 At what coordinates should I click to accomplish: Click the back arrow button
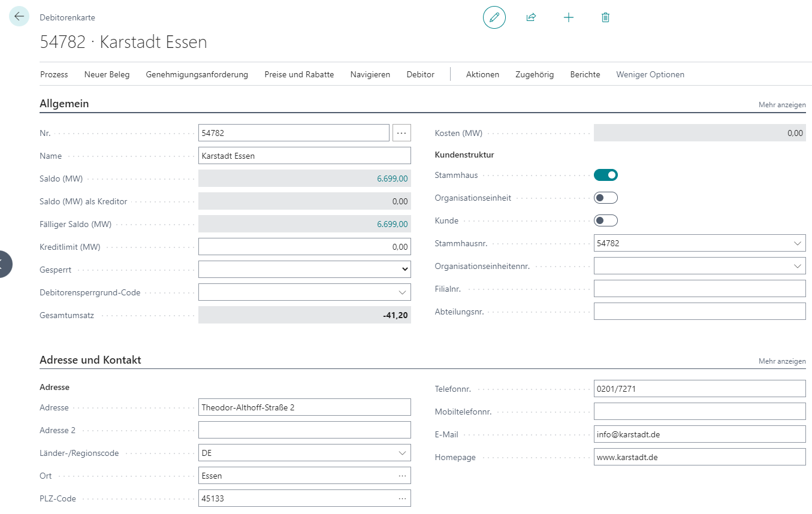(19, 17)
